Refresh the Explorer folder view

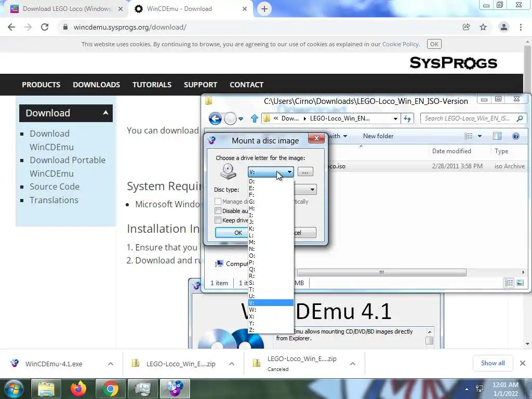[x=407, y=118]
